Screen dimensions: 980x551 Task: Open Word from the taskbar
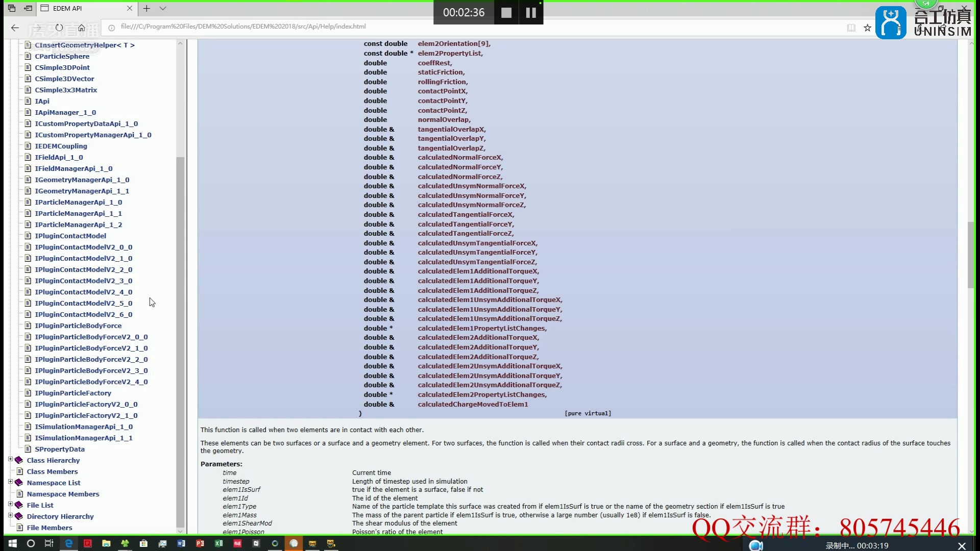tap(181, 543)
